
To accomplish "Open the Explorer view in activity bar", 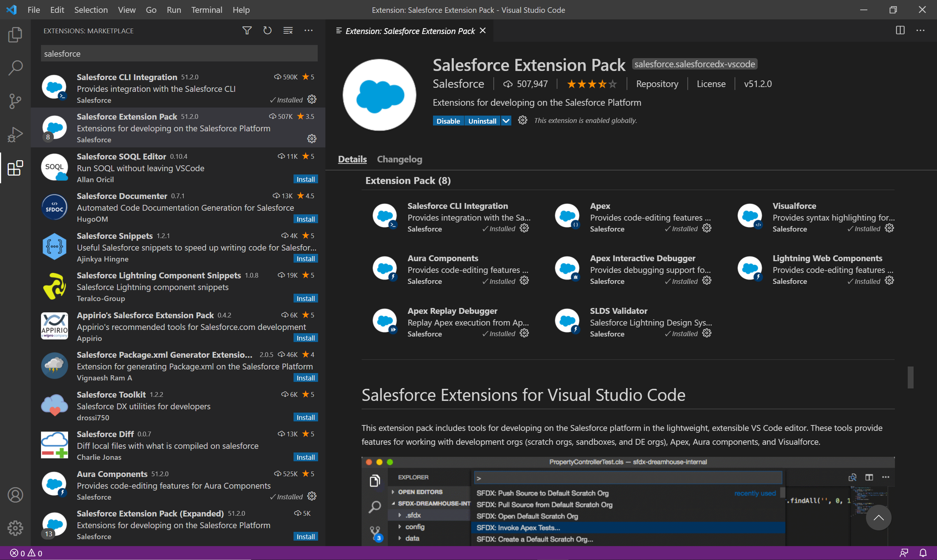I will click(x=15, y=35).
